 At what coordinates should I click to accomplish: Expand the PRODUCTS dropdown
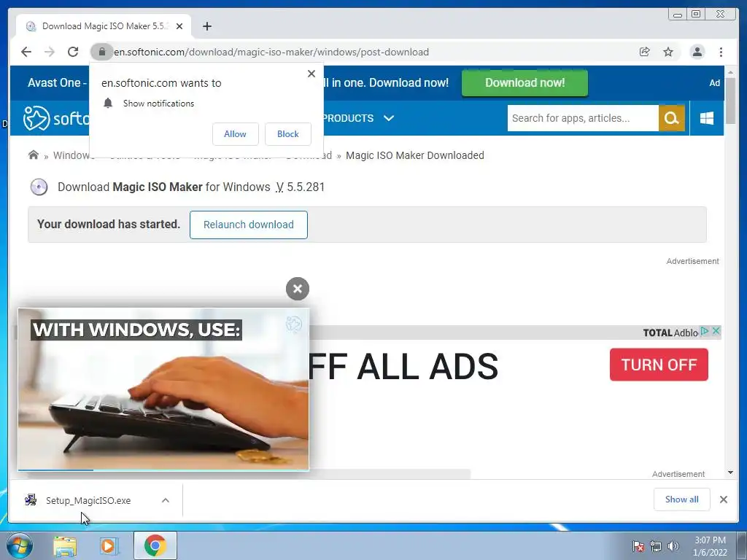(x=358, y=118)
